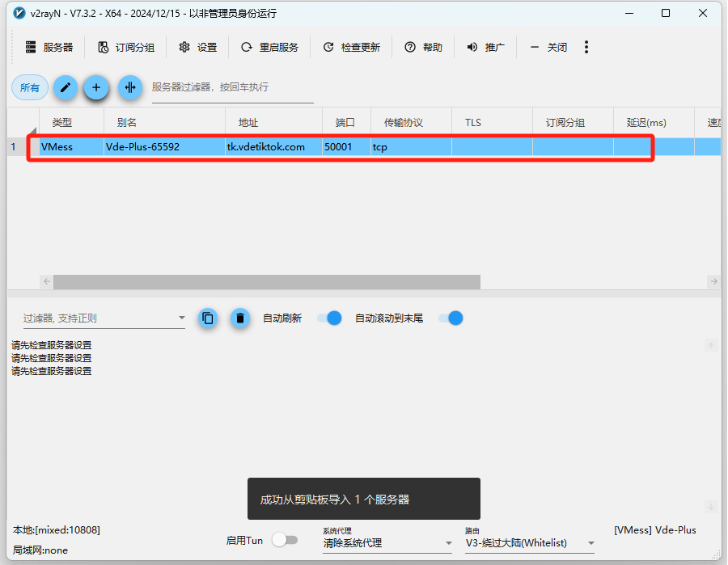Click the 检查更新 refresh icon
This screenshot has height=565, width=728.
[328, 48]
